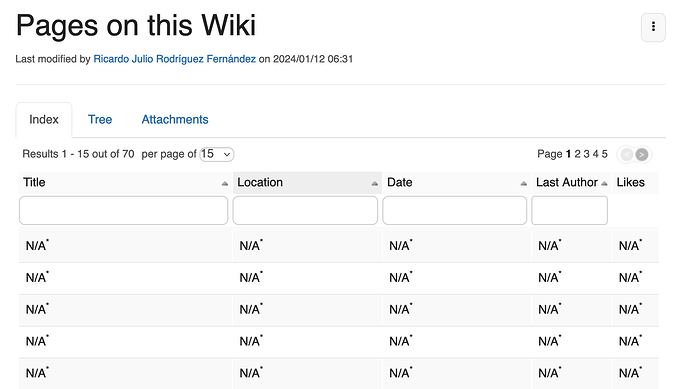Click the previous page arrow icon

point(627,154)
